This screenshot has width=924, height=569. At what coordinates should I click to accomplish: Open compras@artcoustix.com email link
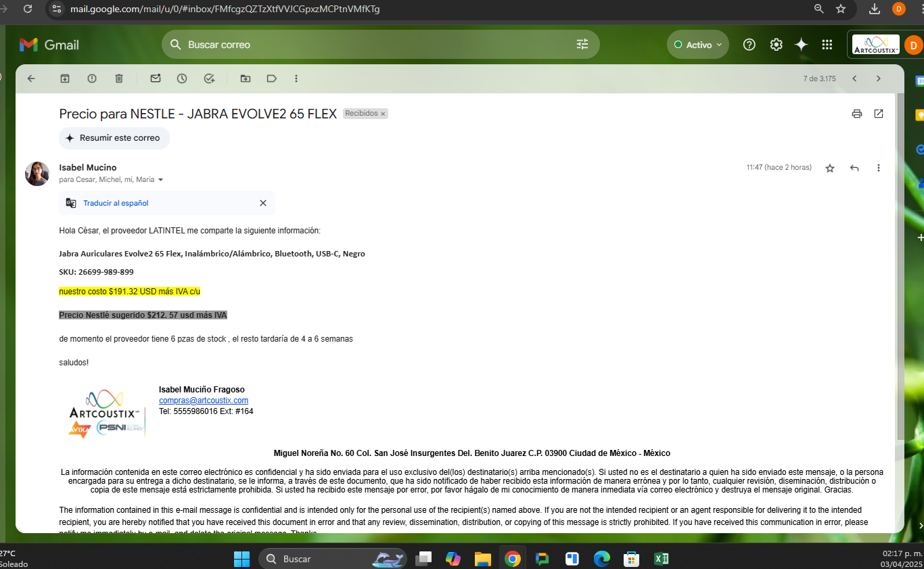click(204, 401)
